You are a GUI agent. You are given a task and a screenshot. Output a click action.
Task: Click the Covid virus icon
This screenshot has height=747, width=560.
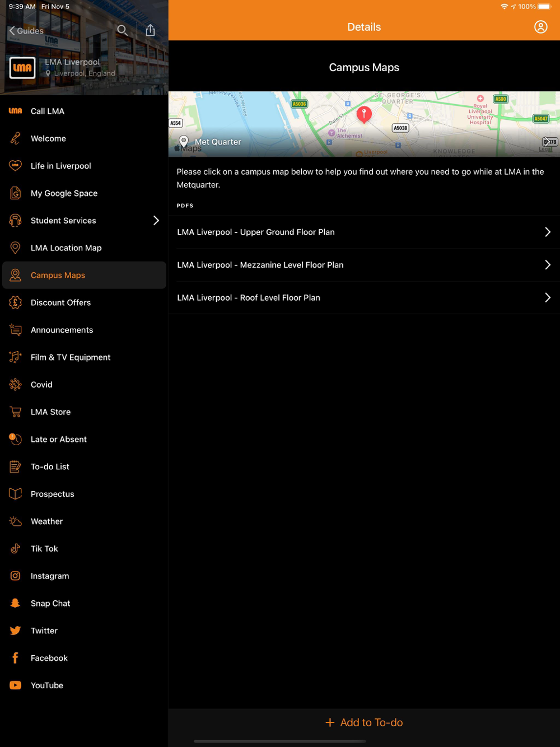pyautogui.click(x=15, y=385)
